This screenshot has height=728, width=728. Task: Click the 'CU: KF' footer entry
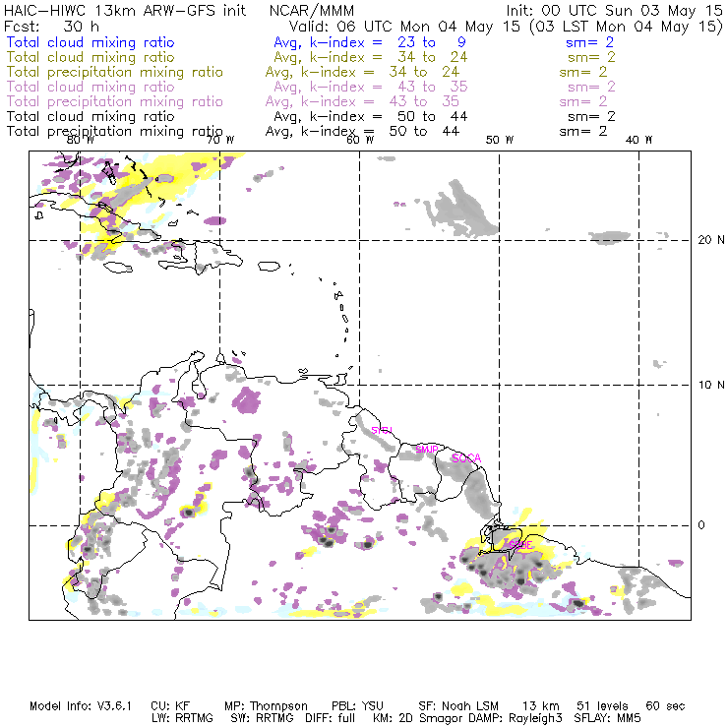click(x=170, y=706)
